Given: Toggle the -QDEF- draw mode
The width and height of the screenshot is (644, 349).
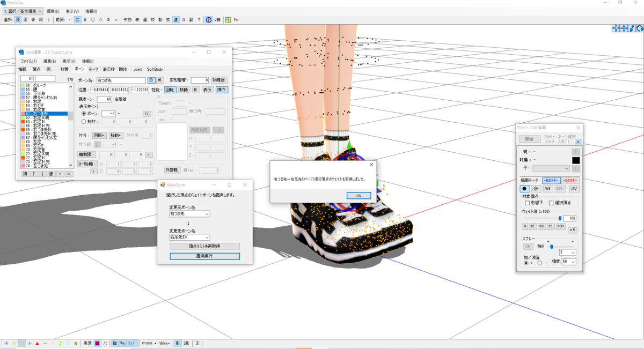Looking at the screenshot, I should (570, 181).
